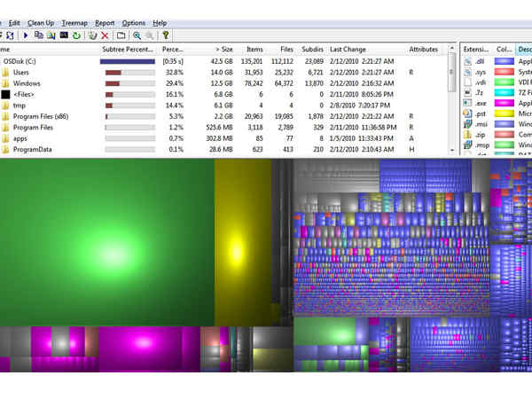Select the OSDisk (C:) root row
The width and height of the screenshot is (532, 399).
point(224,61)
